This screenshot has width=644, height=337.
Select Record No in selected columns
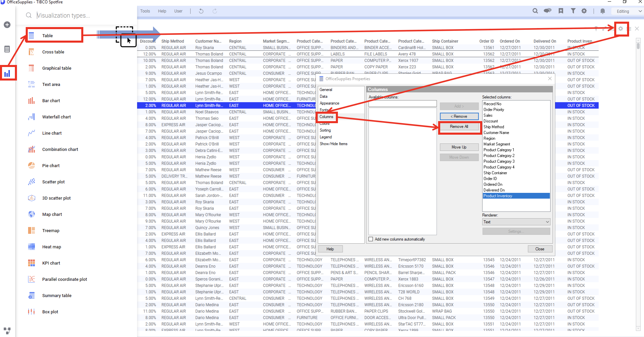492,104
